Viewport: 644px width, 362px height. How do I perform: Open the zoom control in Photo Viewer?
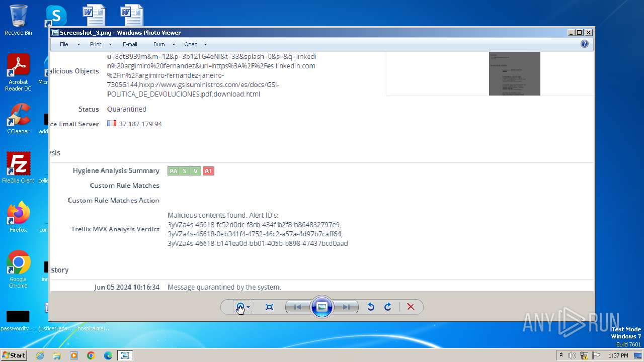coord(240,307)
